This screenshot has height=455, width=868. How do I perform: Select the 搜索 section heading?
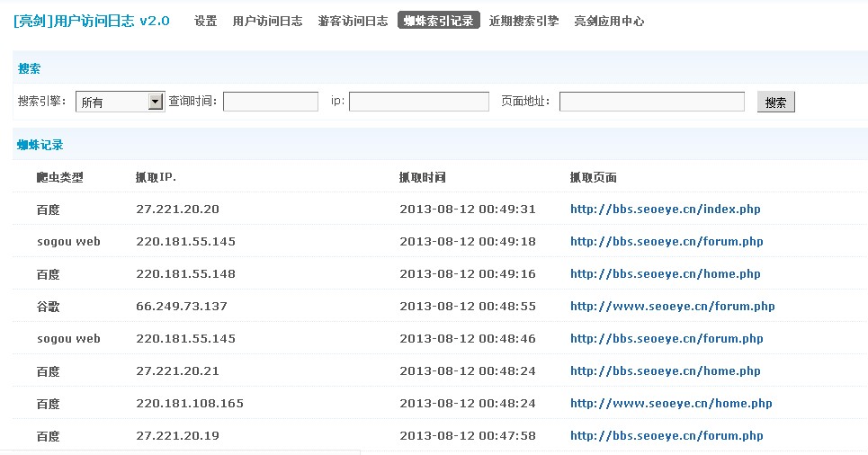pos(29,68)
